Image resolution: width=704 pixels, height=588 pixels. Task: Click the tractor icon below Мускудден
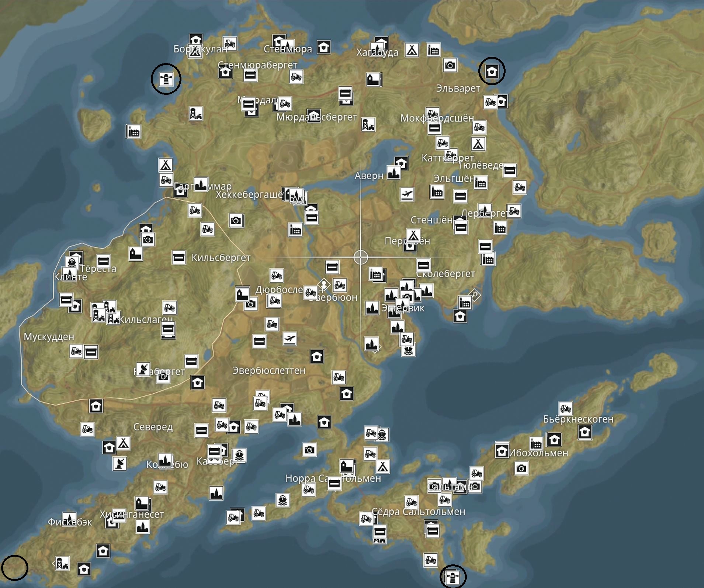point(76,351)
